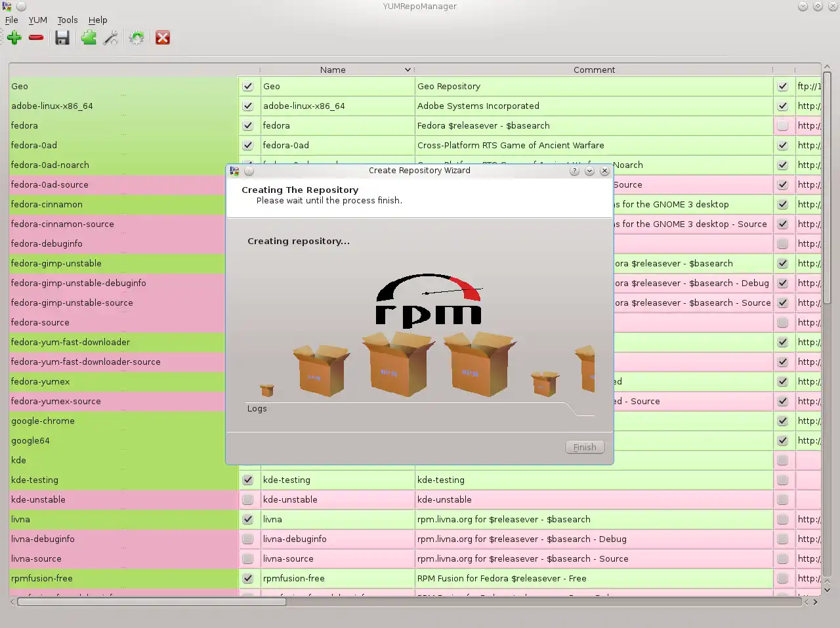This screenshot has height=628, width=840.
Task: Click the RPM Fusion for Fedora comment cell
Action: (x=594, y=578)
